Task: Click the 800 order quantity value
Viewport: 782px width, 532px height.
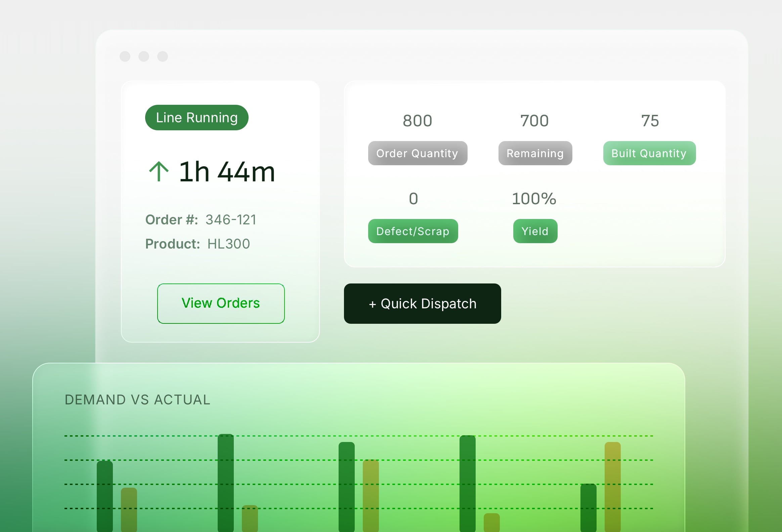Action: pyautogui.click(x=417, y=121)
